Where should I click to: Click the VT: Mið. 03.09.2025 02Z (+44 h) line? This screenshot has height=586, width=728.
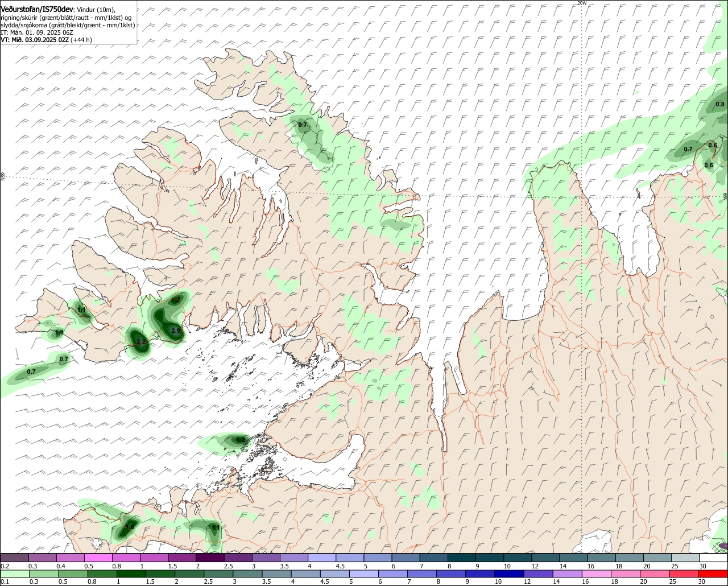pos(47,40)
